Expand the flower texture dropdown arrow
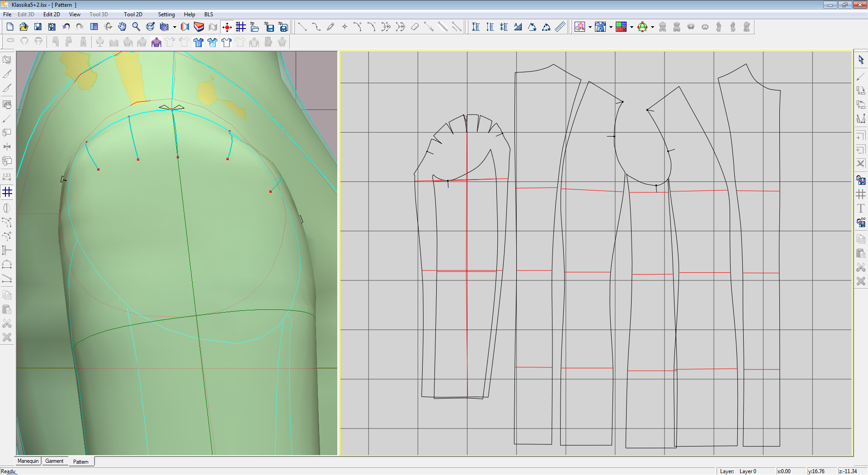 pos(590,27)
